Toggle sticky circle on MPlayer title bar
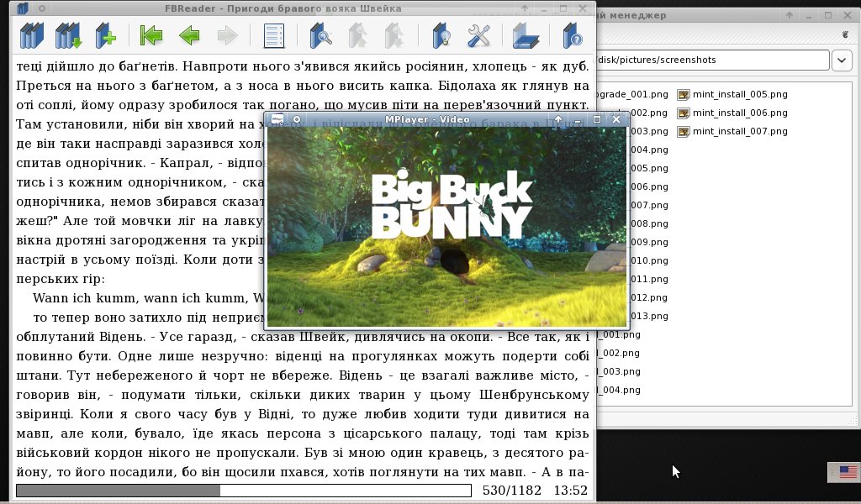The height and width of the screenshot is (504, 861). (x=297, y=119)
